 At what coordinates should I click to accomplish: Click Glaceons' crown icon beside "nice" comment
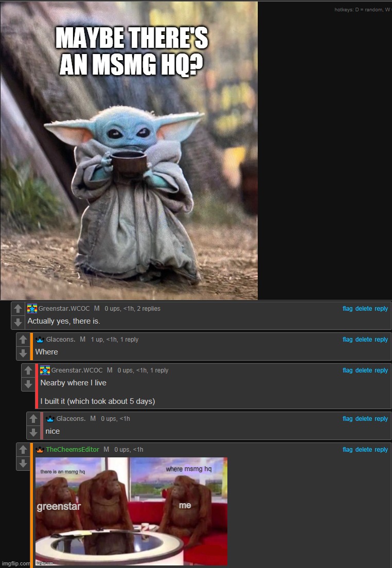tap(50, 419)
